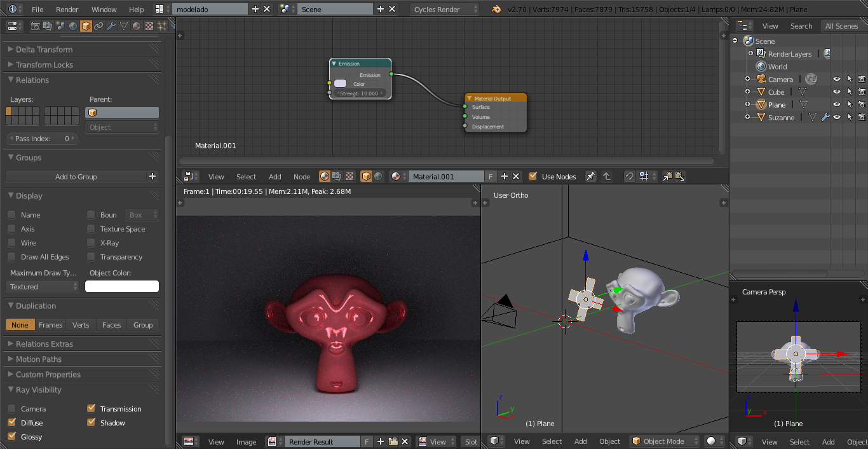Click the Suzanne modifier wrench in outliner

(x=825, y=117)
